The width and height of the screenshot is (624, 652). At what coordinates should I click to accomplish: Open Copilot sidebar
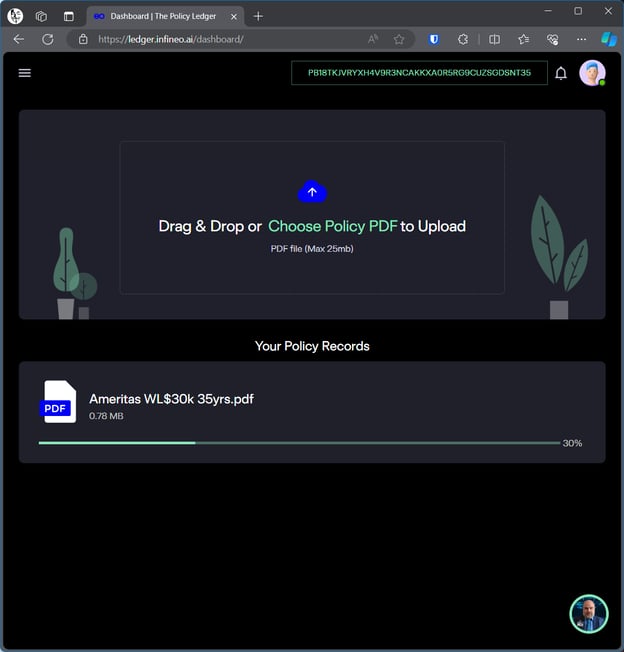tap(609, 40)
